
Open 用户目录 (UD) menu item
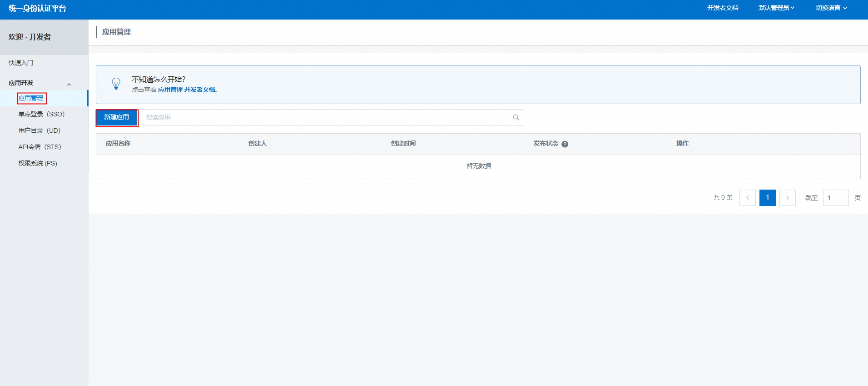(x=39, y=130)
